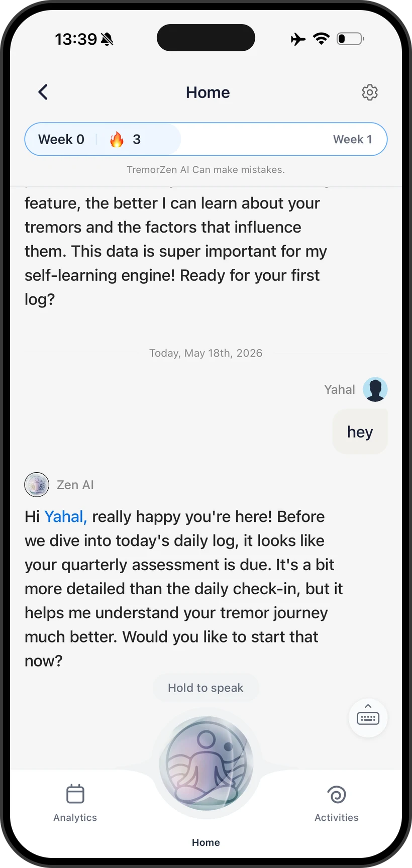Viewport: 412px width, 868px height.
Task: Tap the Zen AI avatar icon
Action: 37,485
